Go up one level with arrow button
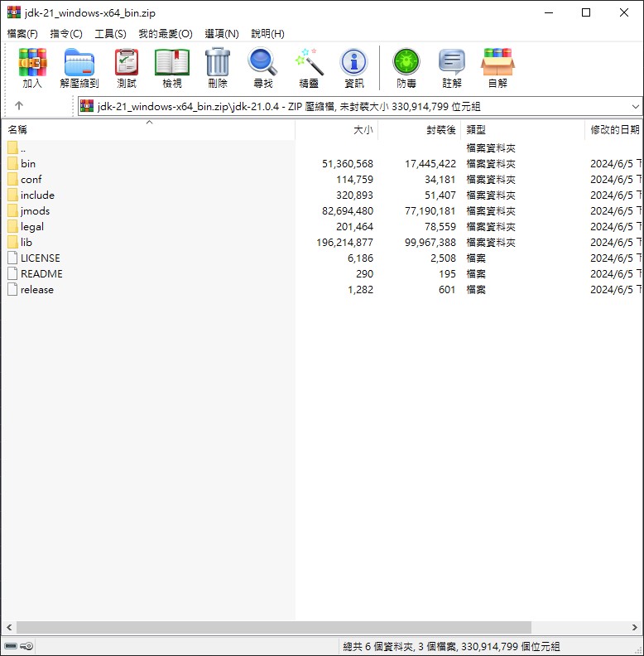The height and width of the screenshot is (656, 644). click(x=19, y=106)
